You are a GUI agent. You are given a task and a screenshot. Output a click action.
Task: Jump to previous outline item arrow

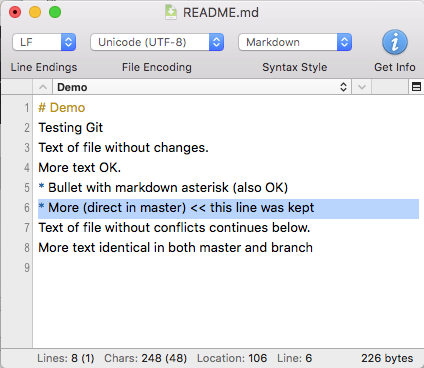click(43, 87)
